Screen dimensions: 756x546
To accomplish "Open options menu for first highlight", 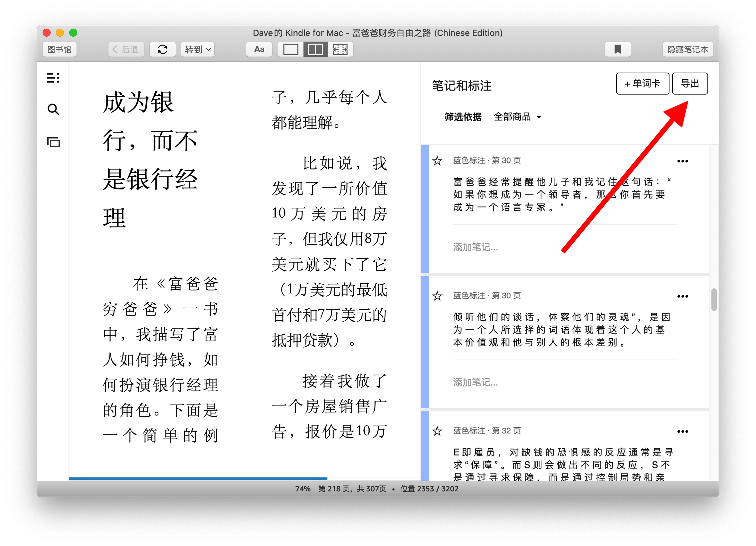I will coord(682,161).
